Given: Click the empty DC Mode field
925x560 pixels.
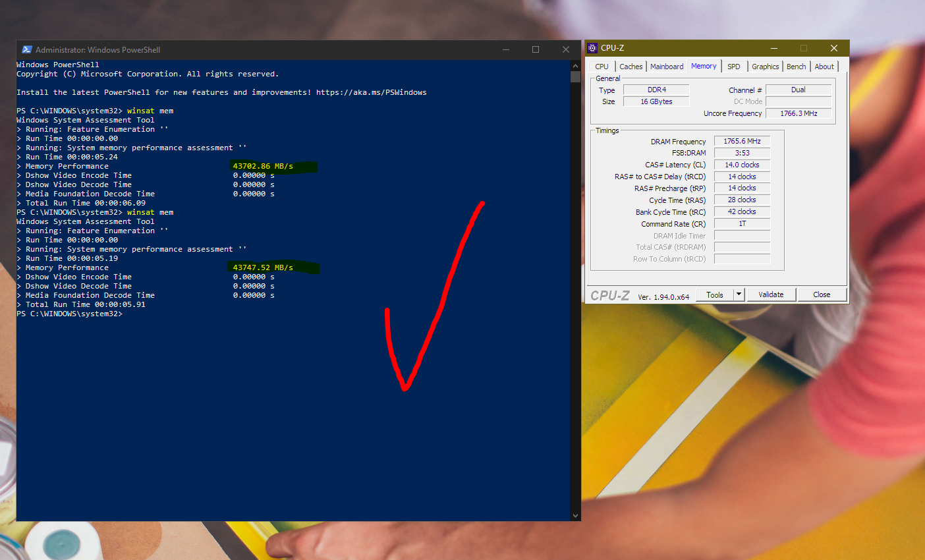Looking at the screenshot, I should click(799, 101).
